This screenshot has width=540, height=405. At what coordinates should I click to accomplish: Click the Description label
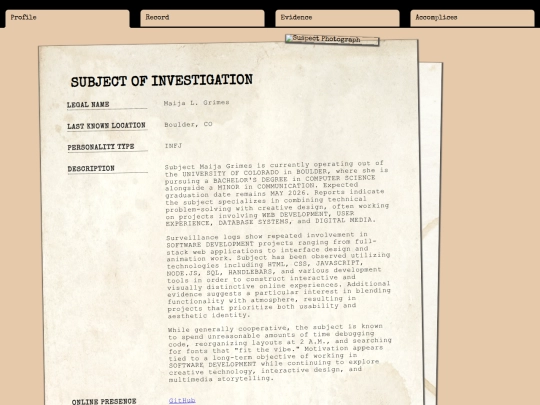click(x=91, y=169)
